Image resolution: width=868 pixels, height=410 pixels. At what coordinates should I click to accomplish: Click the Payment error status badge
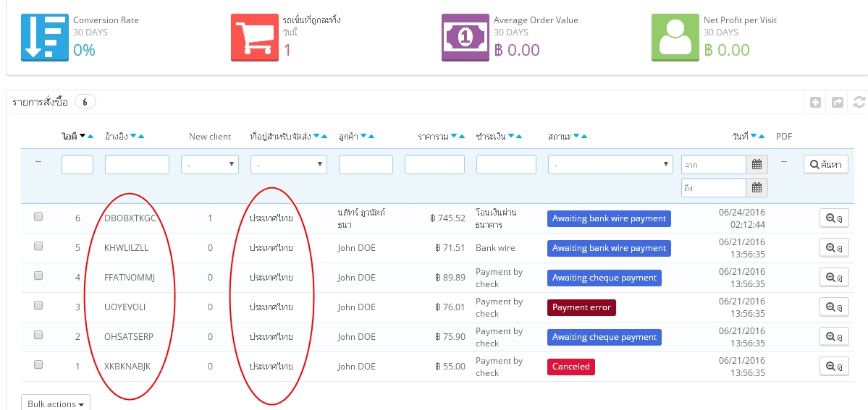click(x=581, y=307)
